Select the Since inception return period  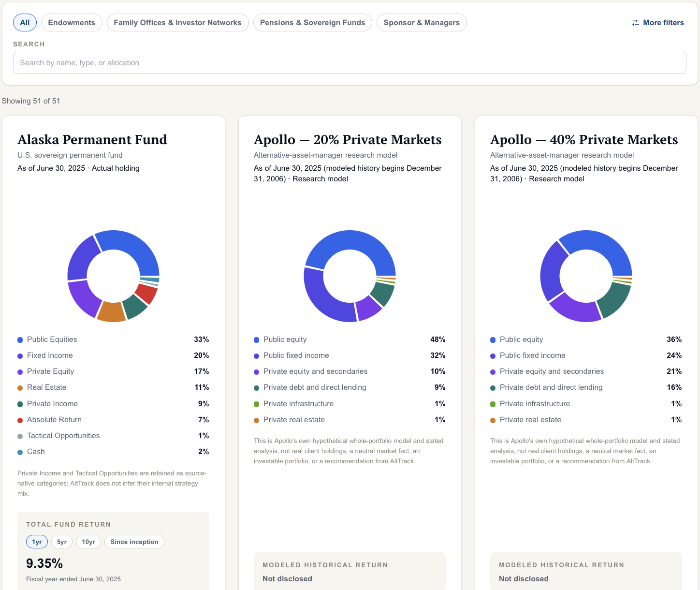[x=134, y=542]
